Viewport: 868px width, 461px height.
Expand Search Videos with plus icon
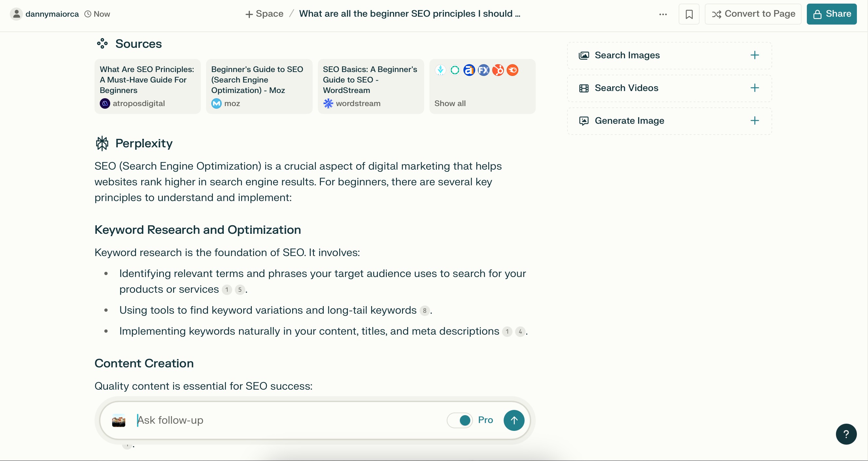[x=755, y=88]
